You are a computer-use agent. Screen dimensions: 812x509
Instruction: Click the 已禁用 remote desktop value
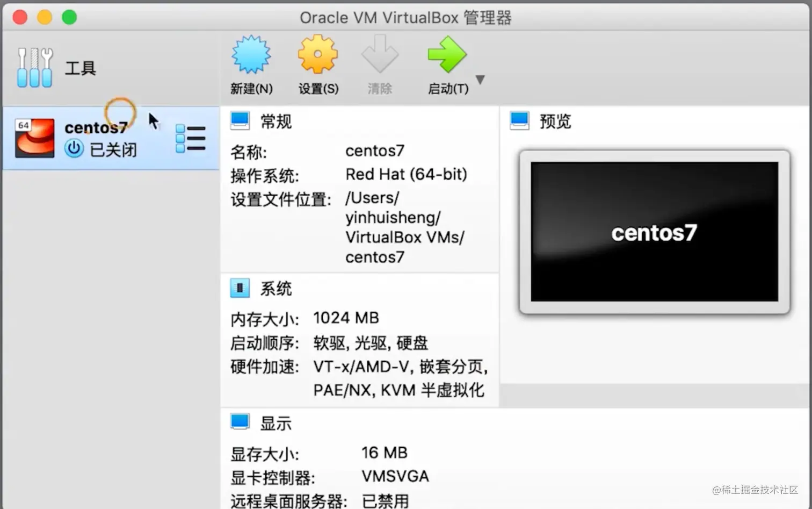(386, 501)
